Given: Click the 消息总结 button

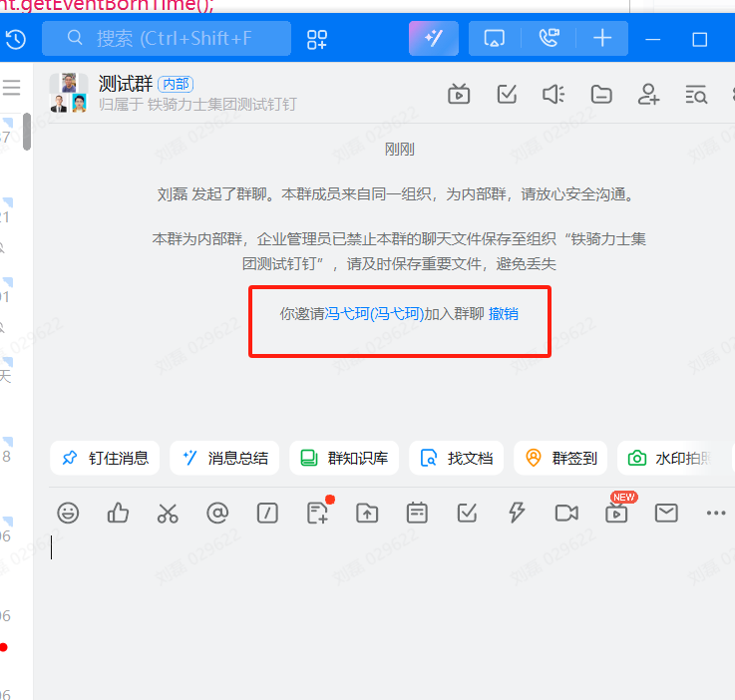Looking at the screenshot, I should 225,459.
